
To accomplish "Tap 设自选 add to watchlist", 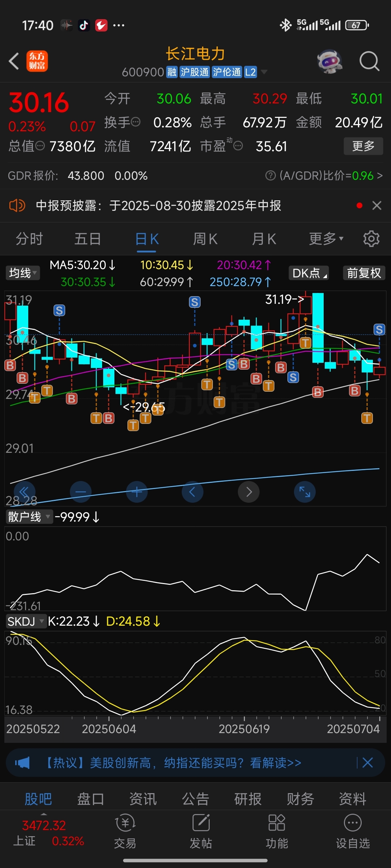I will coord(353,832).
